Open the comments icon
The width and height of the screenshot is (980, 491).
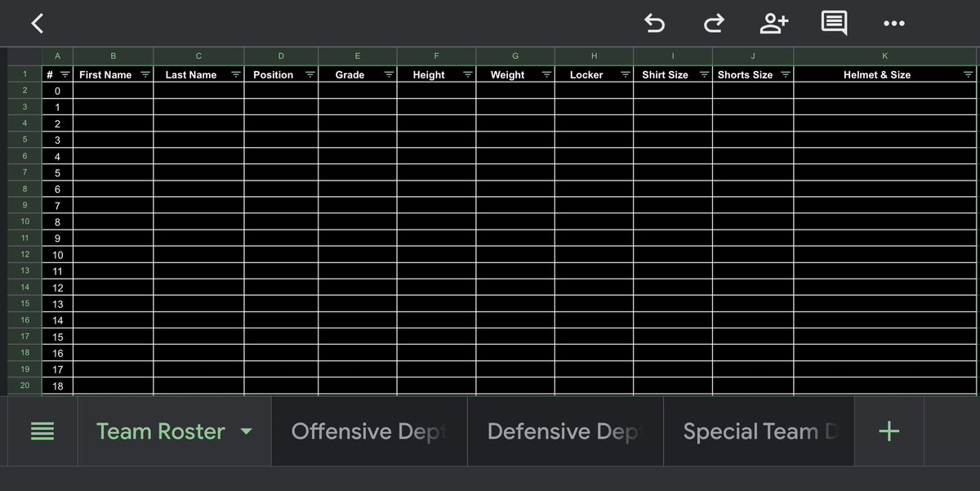pyautogui.click(x=834, y=24)
